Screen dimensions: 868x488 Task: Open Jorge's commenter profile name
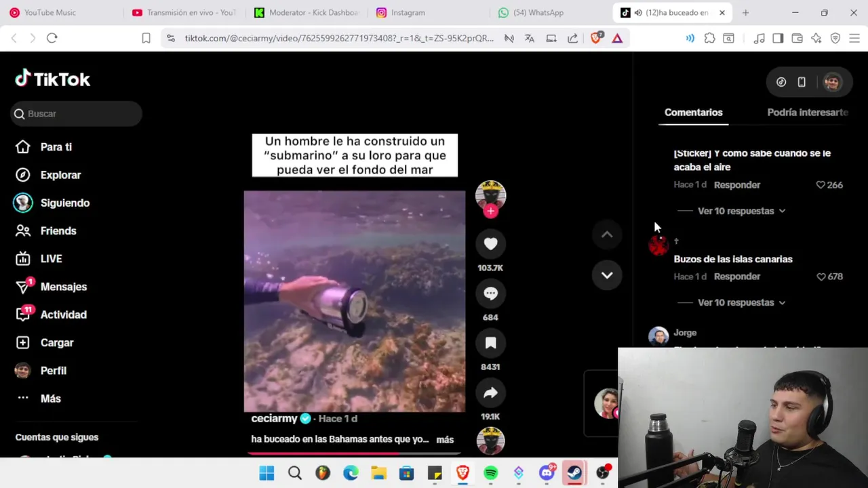(685, 333)
